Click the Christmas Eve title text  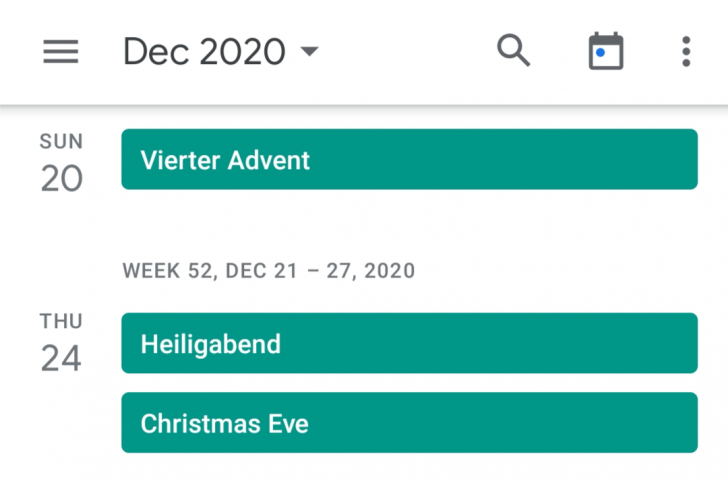(x=225, y=423)
